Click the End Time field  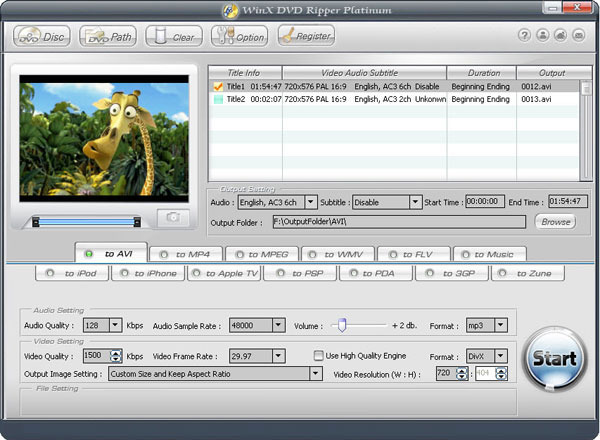[567, 202]
